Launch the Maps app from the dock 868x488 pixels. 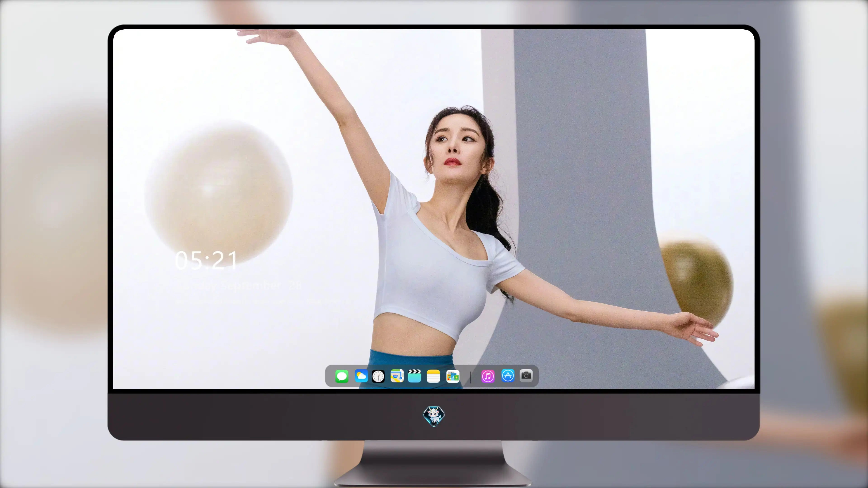coord(397,376)
